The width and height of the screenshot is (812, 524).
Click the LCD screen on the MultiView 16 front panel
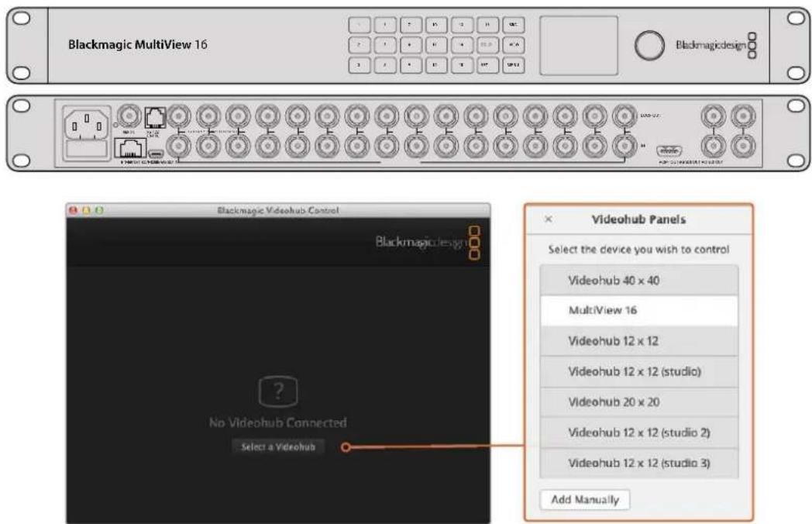pyautogui.click(x=579, y=46)
